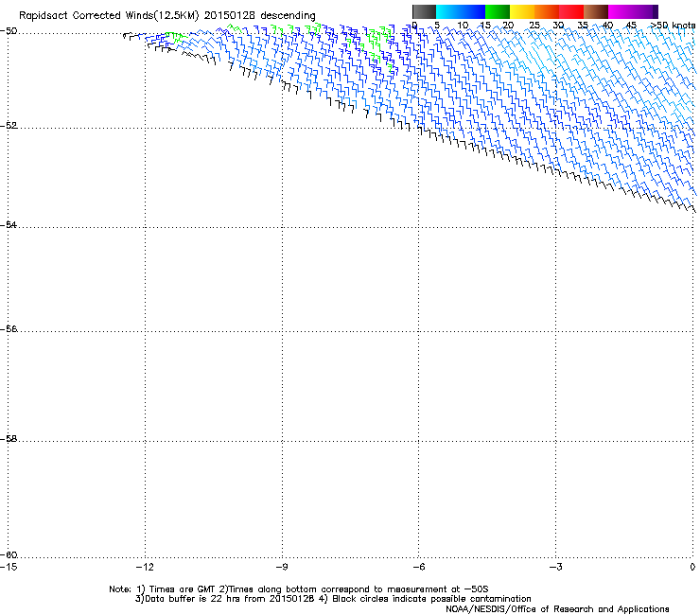Click the -52 latitude axis label
The width and height of the screenshot is (700, 615).
9,126
